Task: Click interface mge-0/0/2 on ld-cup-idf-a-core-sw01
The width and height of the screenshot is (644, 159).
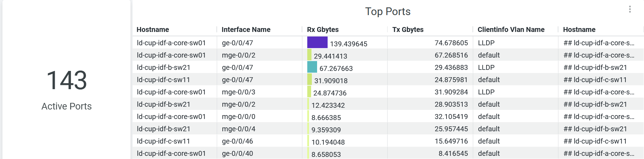Action: tap(239, 55)
